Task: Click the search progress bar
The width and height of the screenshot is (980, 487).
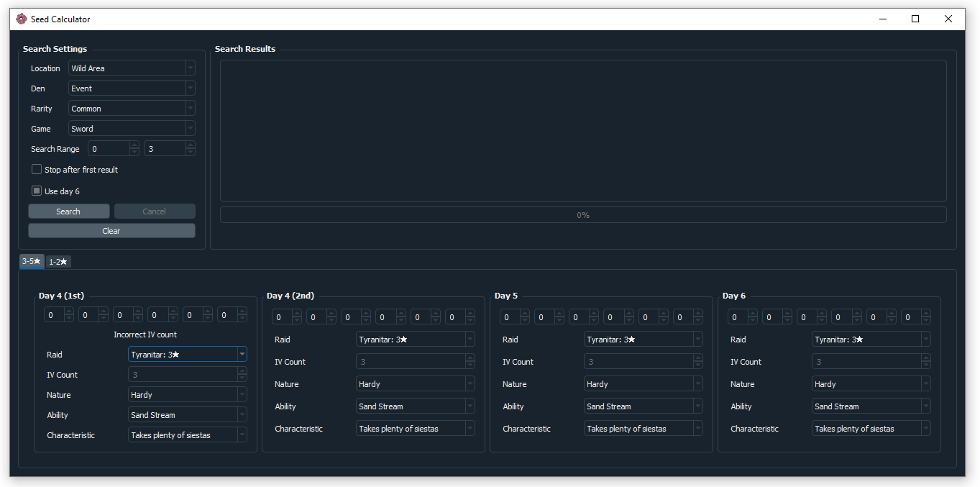Action: pyautogui.click(x=582, y=215)
